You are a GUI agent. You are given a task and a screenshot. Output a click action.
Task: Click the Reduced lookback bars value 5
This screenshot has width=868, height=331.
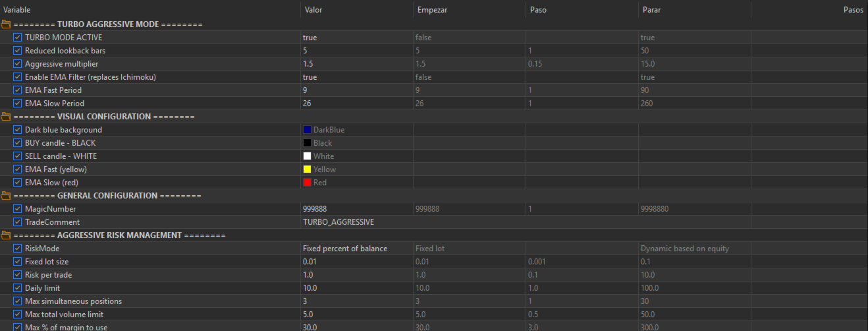click(x=305, y=51)
